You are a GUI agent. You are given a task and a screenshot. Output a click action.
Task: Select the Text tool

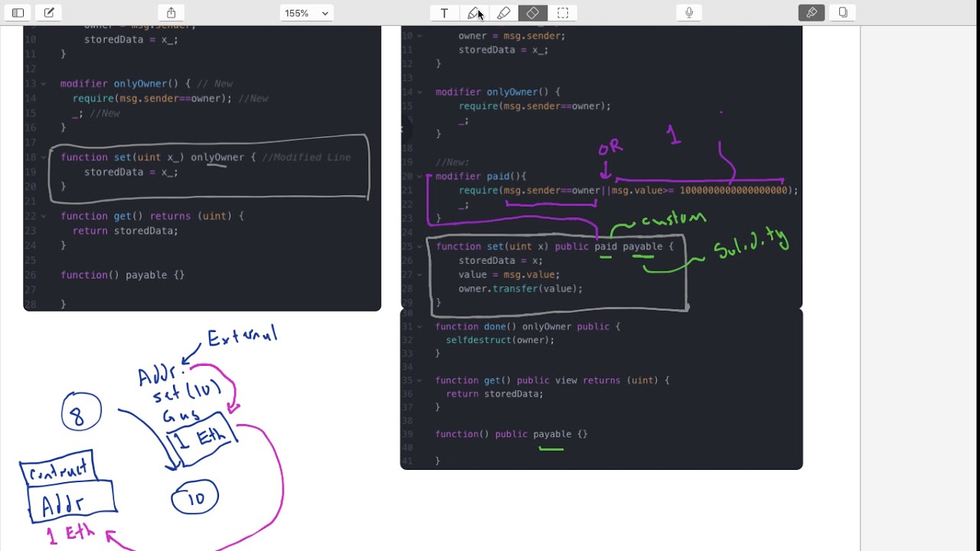click(444, 13)
